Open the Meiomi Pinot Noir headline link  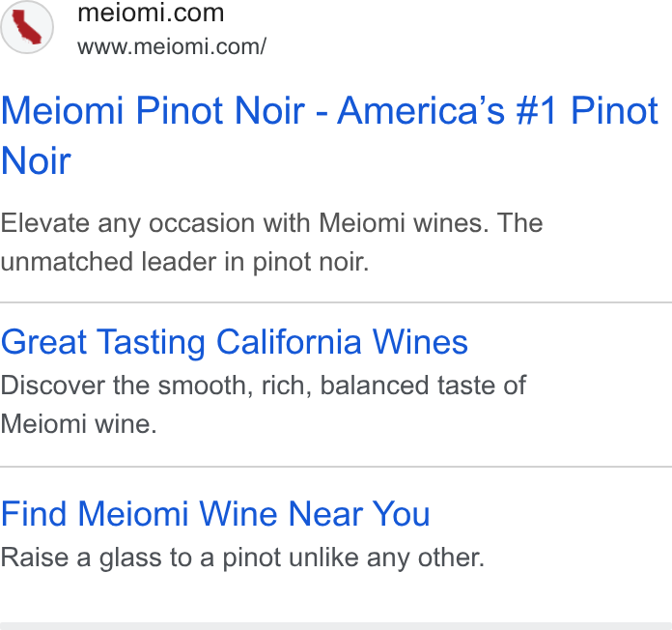[329, 135]
